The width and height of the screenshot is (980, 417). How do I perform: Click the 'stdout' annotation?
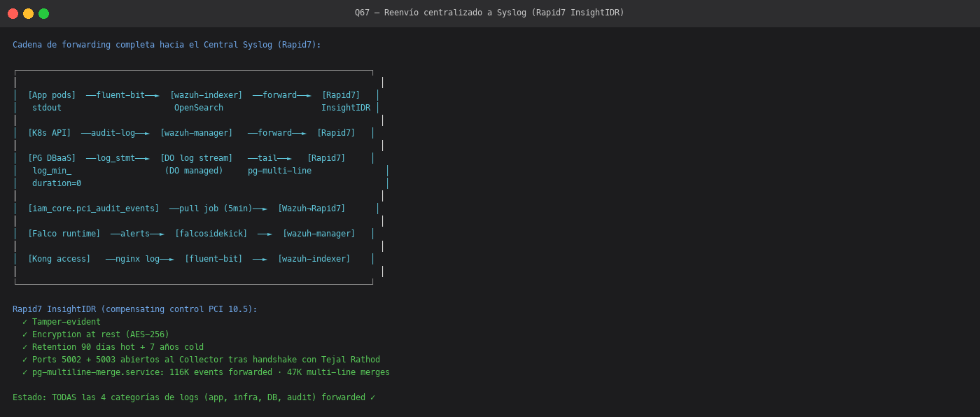[47, 108]
